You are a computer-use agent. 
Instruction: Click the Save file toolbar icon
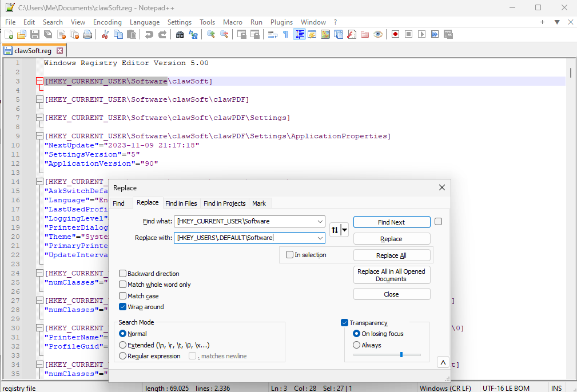pos(34,35)
